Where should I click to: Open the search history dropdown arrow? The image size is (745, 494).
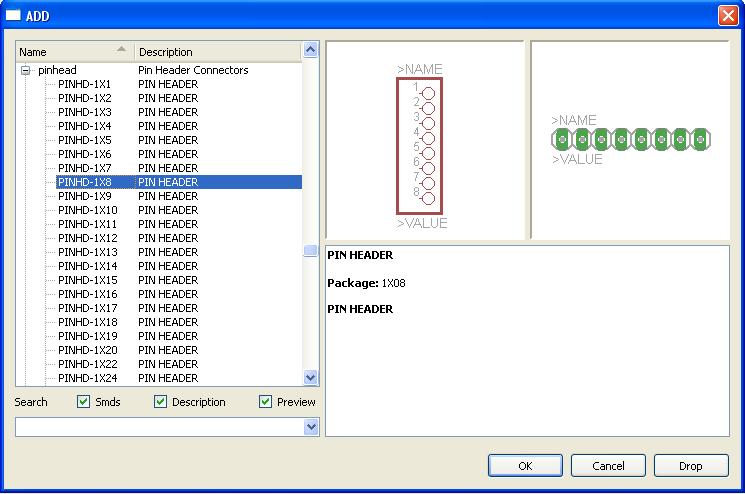pyautogui.click(x=311, y=427)
